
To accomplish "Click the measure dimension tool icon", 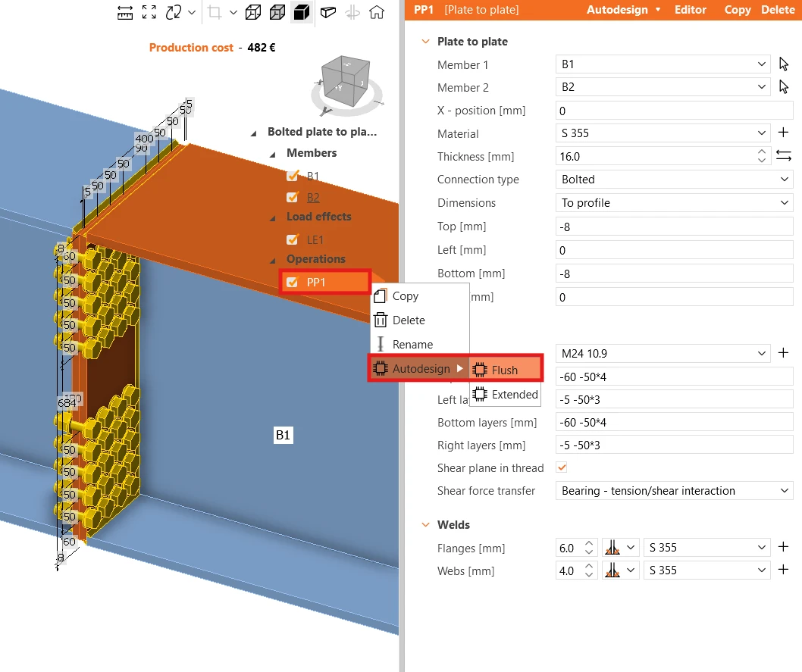I will pyautogui.click(x=125, y=12).
